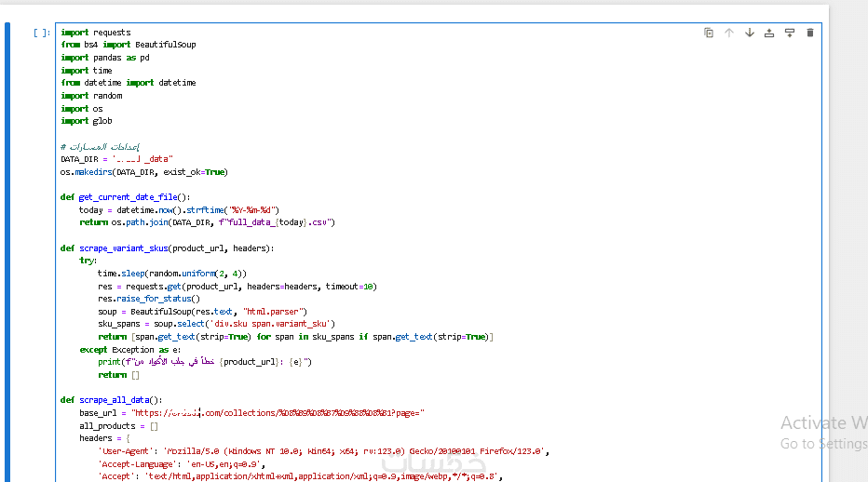Click the 'def scrape_variant_skus' definition
Image resolution: width=868 pixels, height=482 pixels.
coord(168,248)
